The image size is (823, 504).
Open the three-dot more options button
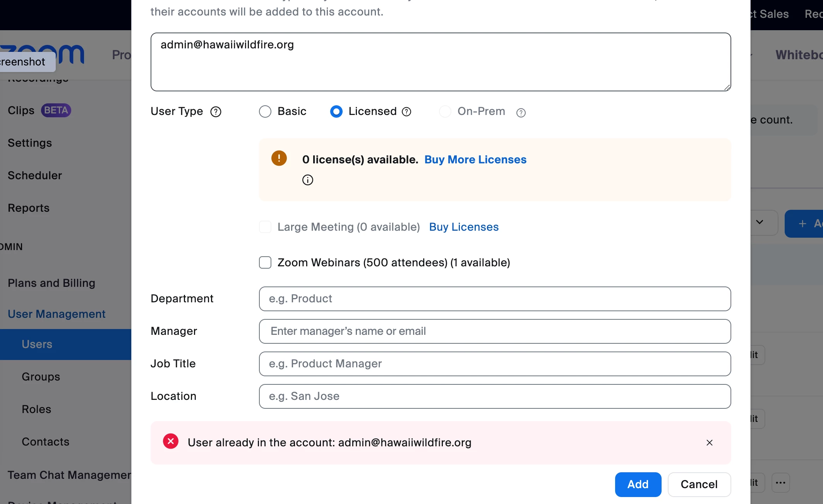coord(780,483)
